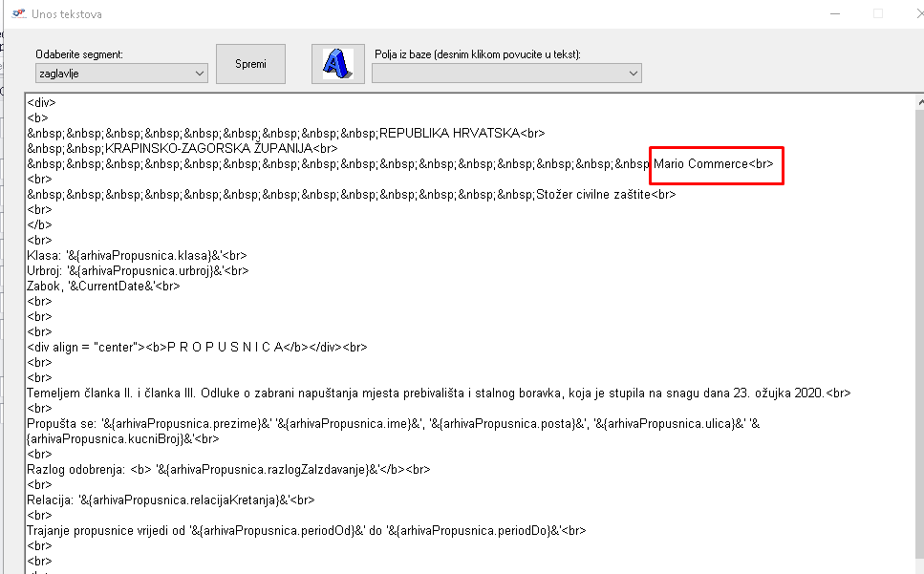Image resolution: width=924 pixels, height=574 pixels.
Task: Expand the 'Polja iz baze' dropdown arrow
Action: coord(633,74)
